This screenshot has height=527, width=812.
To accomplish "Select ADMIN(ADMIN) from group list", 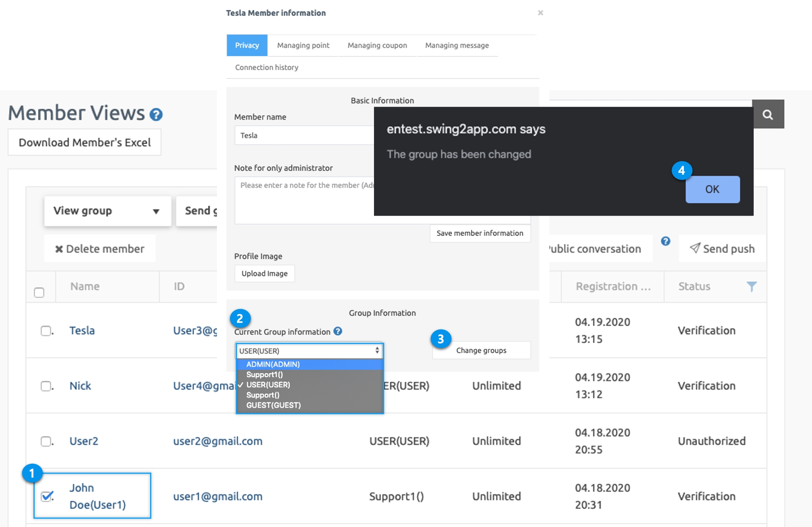I will click(310, 364).
